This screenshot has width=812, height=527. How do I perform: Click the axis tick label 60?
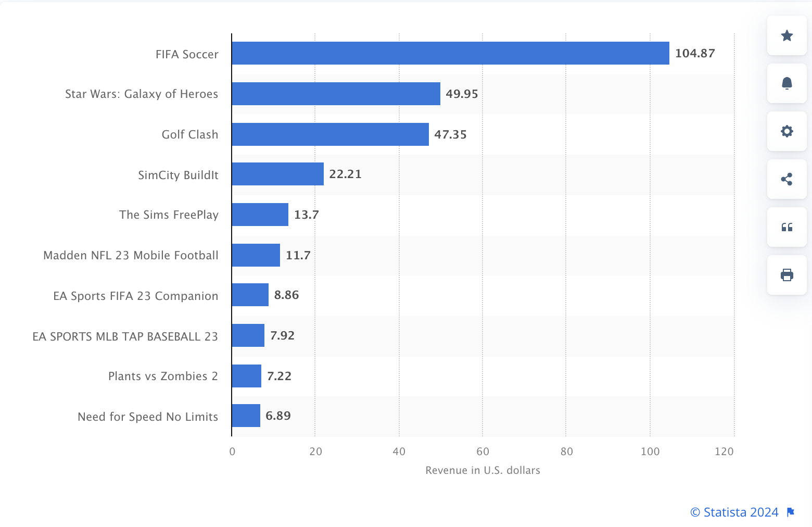(x=483, y=451)
